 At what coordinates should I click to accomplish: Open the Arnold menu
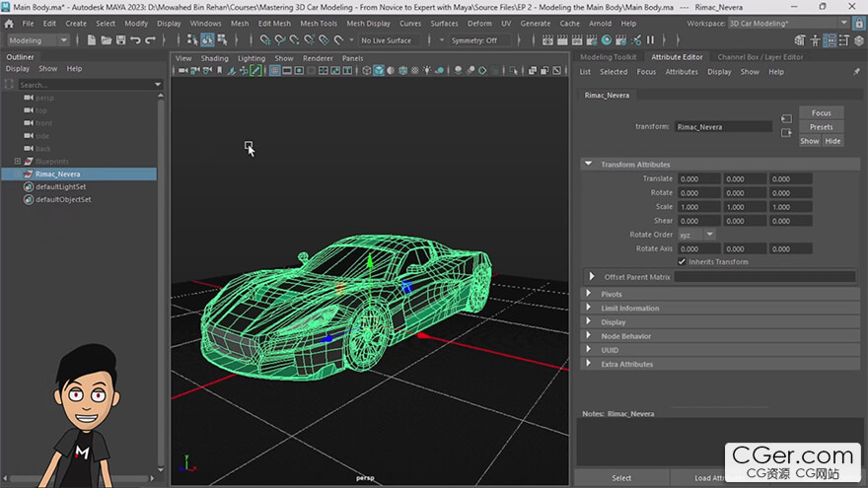click(x=600, y=24)
